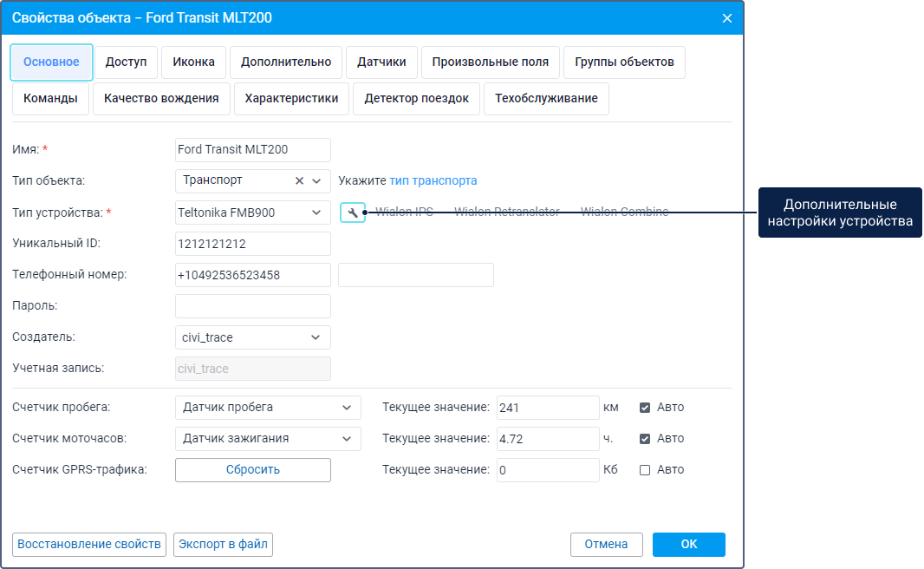Click the Сбросить GPRS counter button
Viewport: 924px width, 569px height.
click(x=253, y=470)
